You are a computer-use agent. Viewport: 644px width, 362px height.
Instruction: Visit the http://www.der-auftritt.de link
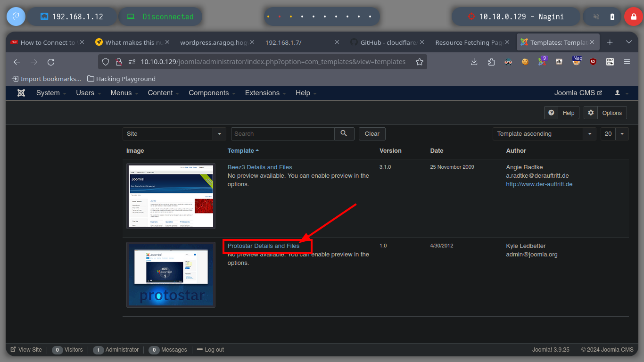click(539, 184)
